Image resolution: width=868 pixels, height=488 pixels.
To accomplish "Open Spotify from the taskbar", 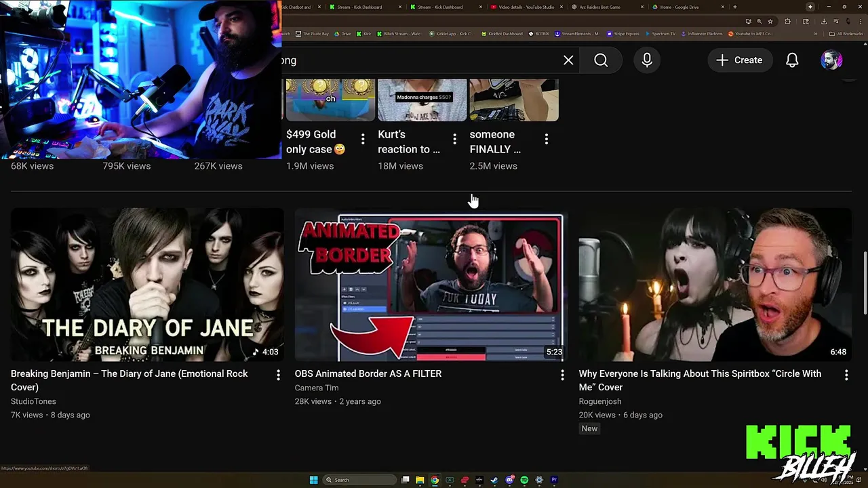I will point(524,480).
